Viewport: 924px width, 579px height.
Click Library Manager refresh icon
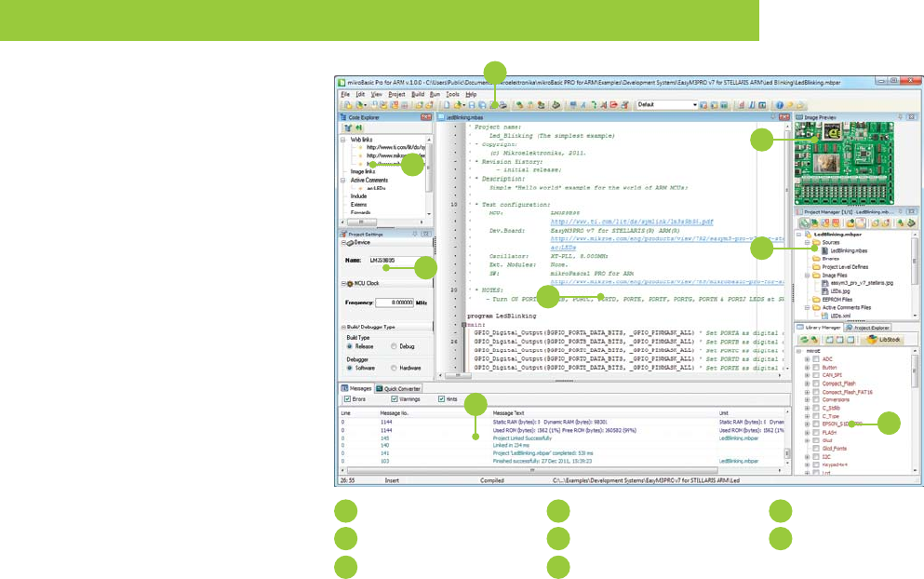(804, 340)
